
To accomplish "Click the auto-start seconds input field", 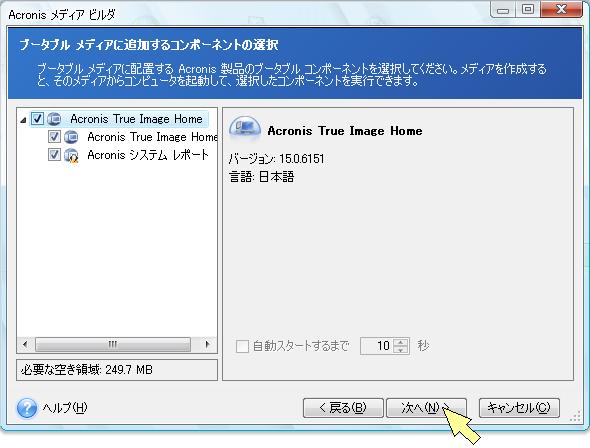I will [x=376, y=346].
